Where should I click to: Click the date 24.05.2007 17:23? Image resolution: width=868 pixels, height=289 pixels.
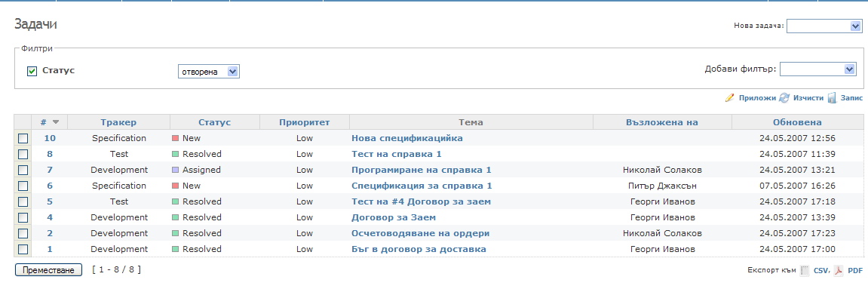[797, 233]
